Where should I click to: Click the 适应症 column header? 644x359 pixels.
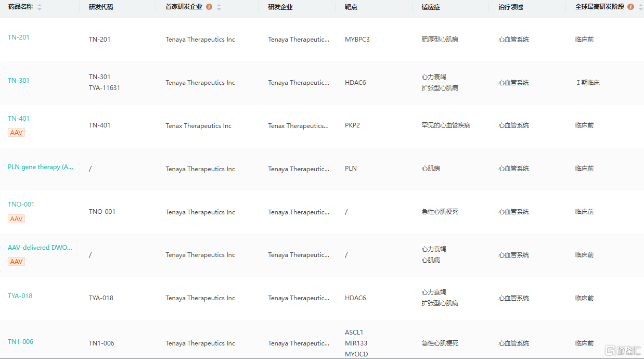pyautogui.click(x=431, y=7)
